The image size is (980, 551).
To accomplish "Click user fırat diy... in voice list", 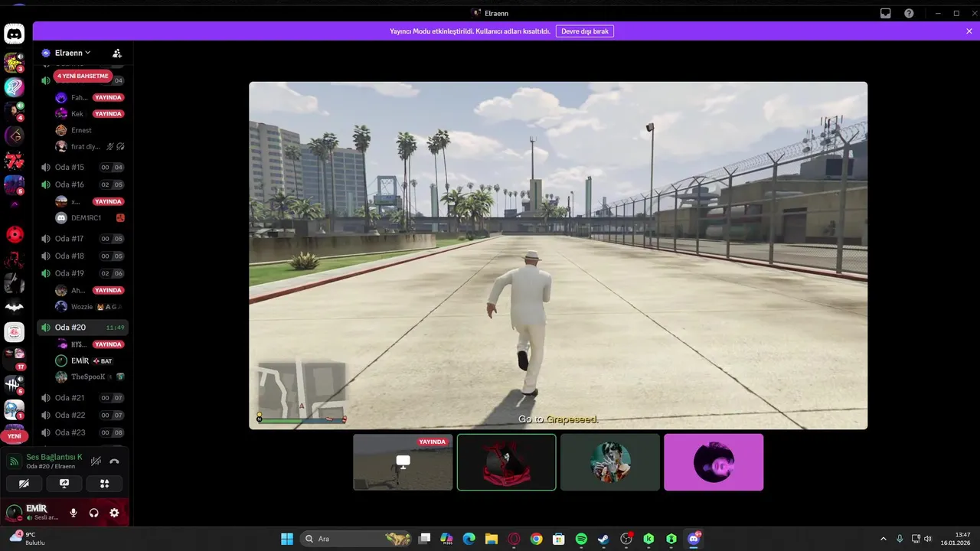I will [89, 146].
